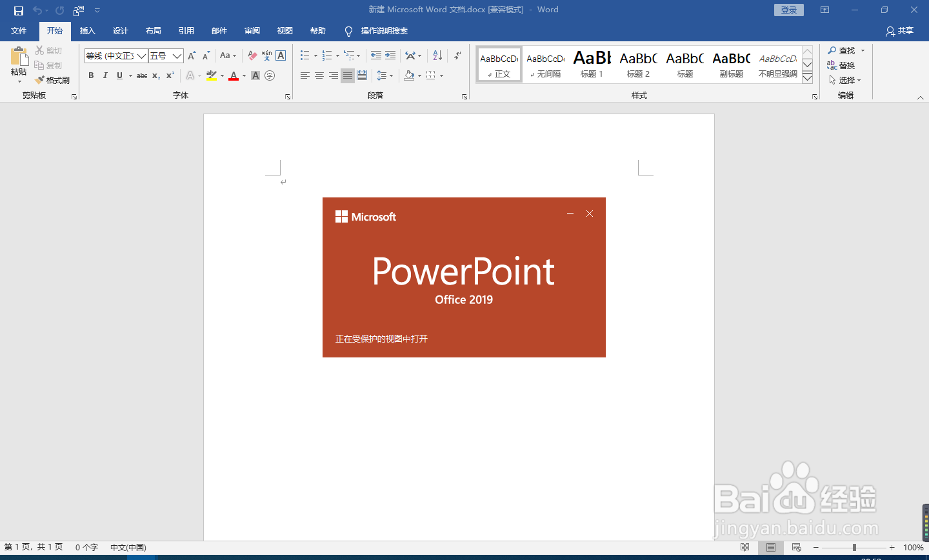Image resolution: width=929 pixels, height=560 pixels.
Task: Expand the styles gallery (more arrow)
Action: coord(807,78)
